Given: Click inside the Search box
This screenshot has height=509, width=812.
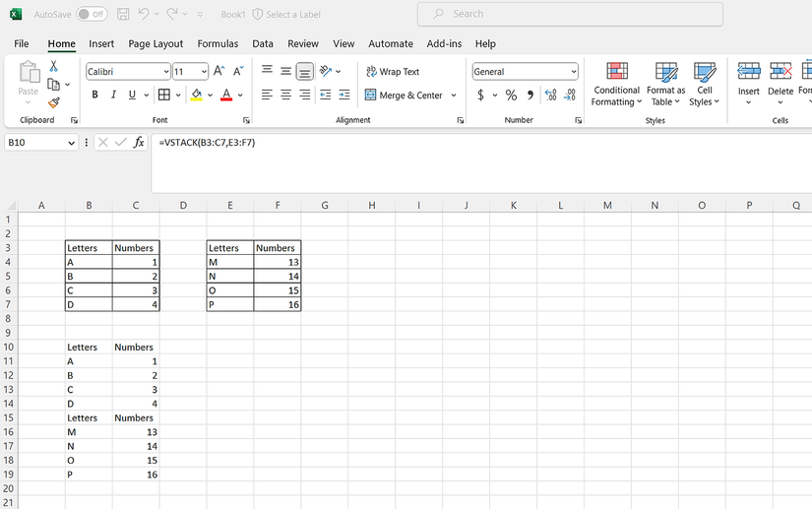Looking at the screenshot, I should point(571,14).
